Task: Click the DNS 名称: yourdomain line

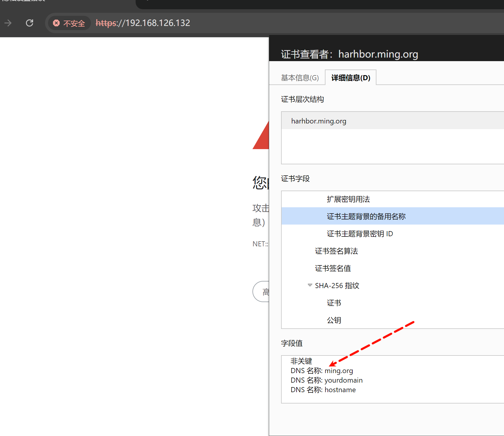Action: pos(326,380)
